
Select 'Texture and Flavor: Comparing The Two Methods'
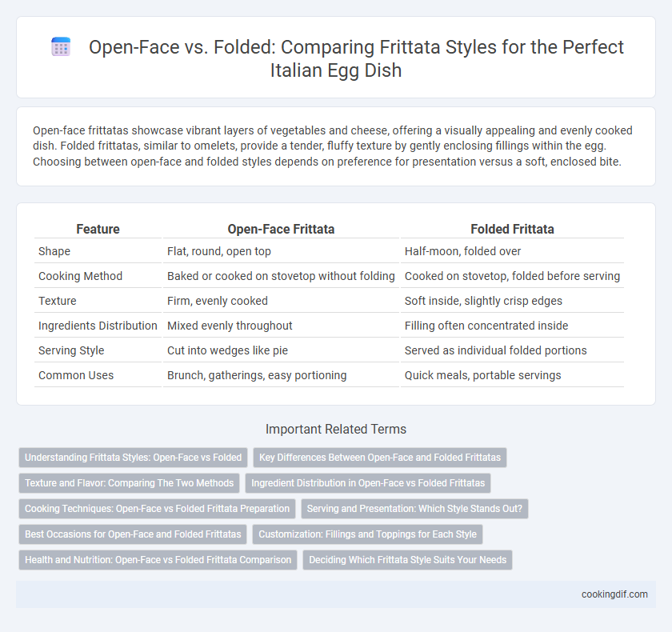point(129,483)
